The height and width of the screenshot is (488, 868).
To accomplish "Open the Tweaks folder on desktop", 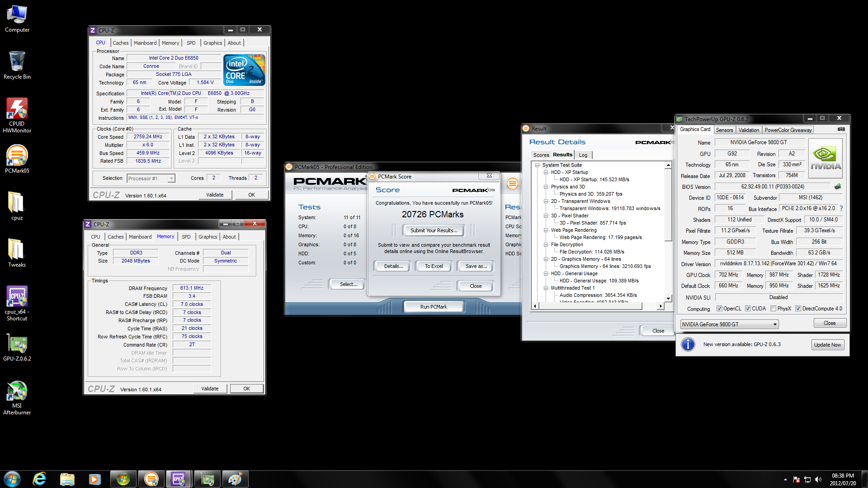I will coord(17,253).
